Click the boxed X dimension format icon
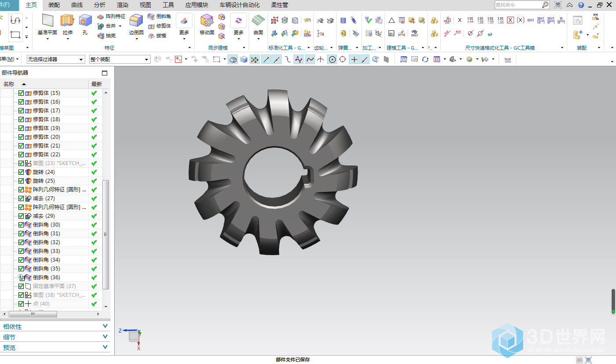Image resolution: width=616 pixels, height=364 pixels. coord(510,20)
